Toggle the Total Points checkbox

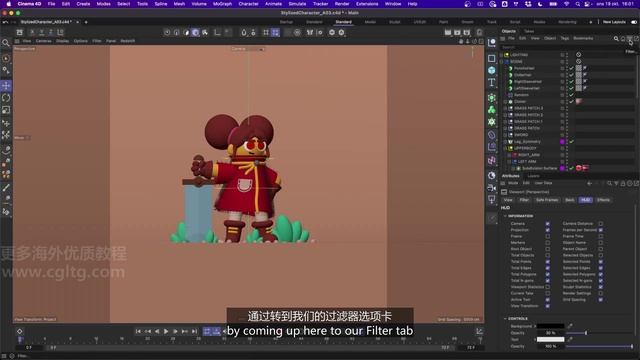(x=548, y=262)
